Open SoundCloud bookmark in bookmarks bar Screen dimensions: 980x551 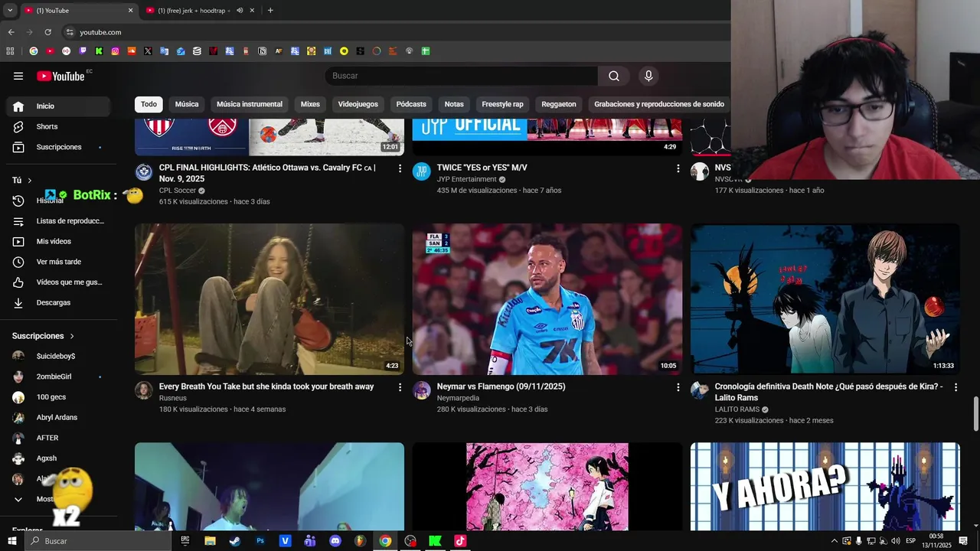pyautogui.click(x=132, y=51)
